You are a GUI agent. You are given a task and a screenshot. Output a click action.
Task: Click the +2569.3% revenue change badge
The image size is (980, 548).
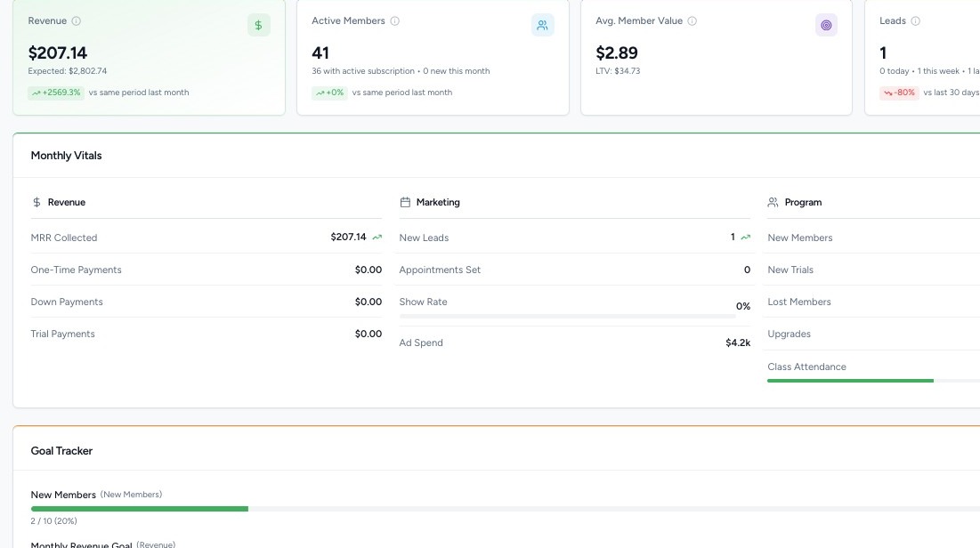(x=56, y=93)
